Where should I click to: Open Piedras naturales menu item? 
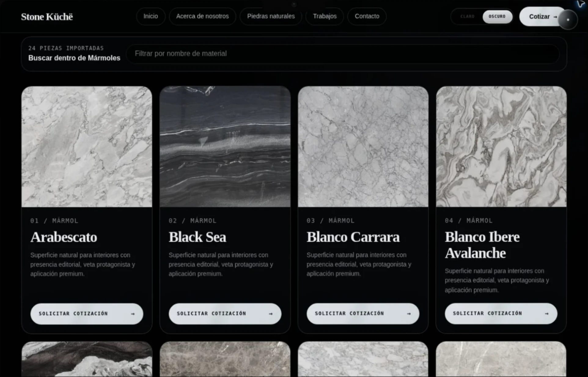coord(271,16)
